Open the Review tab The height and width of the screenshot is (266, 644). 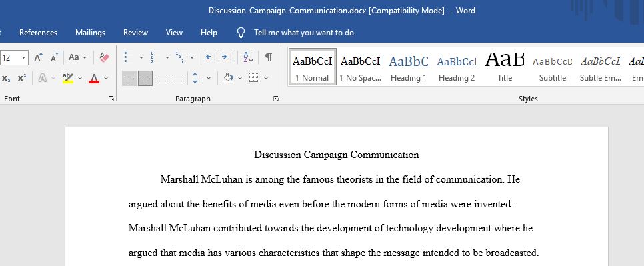135,33
